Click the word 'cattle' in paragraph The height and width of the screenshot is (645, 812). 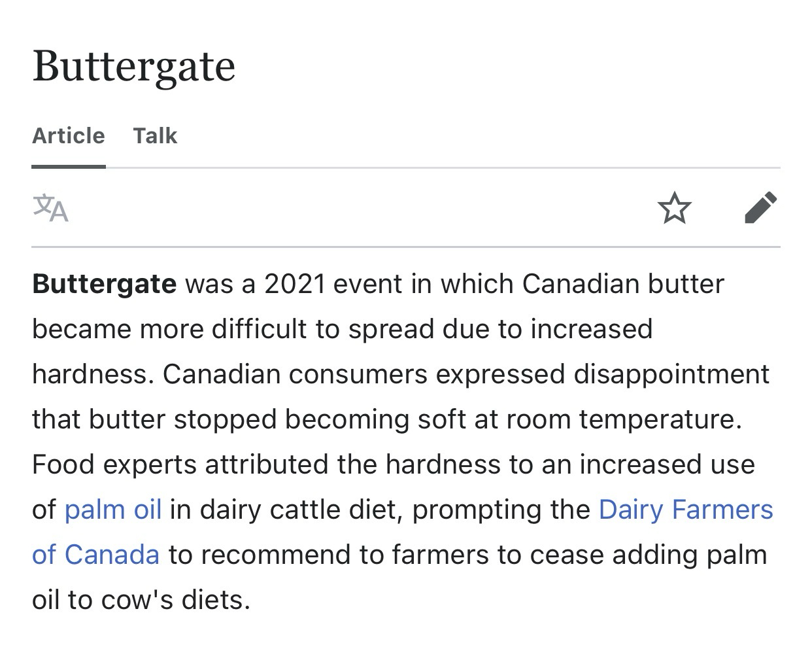[x=311, y=510]
